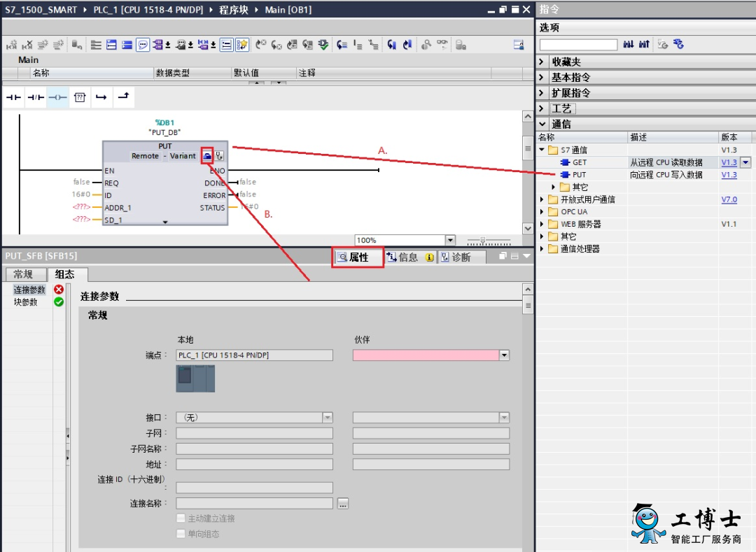This screenshot has height=552, width=756.
Task: Expand the 通信处理器 folder
Action: pyautogui.click(x=542, y=248)
